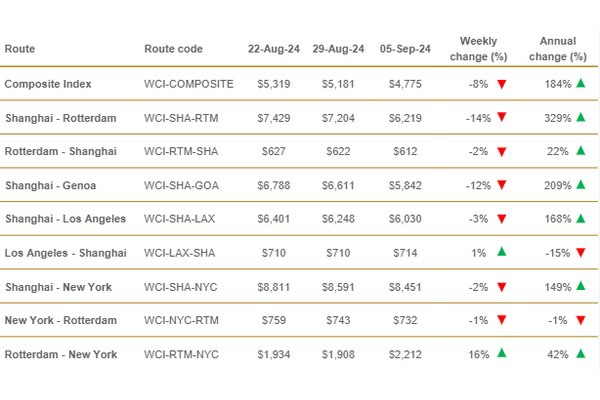Click the Annual change (%) header
The width and height of the screenshot is (600, 400).
click(557, 49)
